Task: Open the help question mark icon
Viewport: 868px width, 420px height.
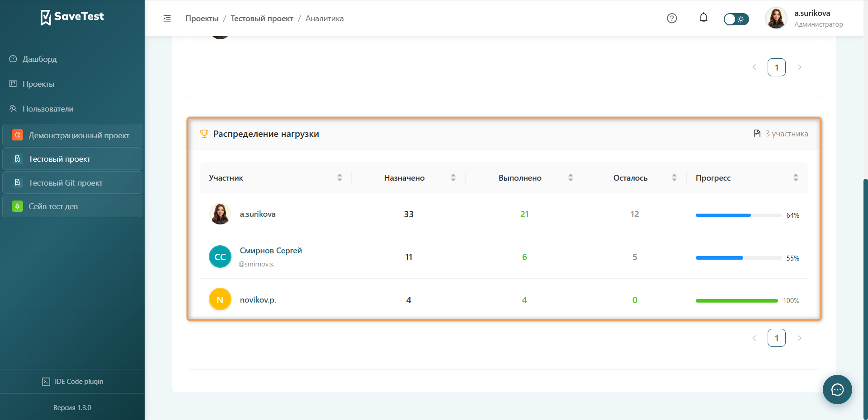Action: [x=672, y=18]
